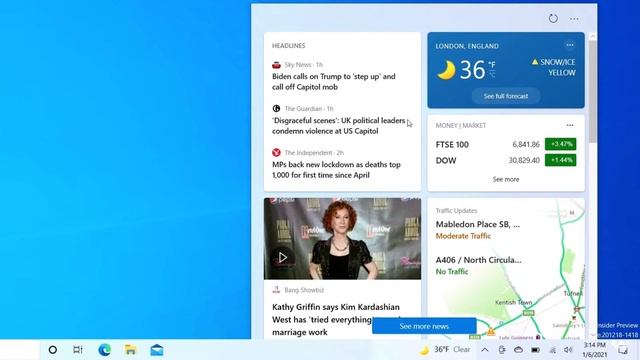
Task: Open Task View from taskbar
Action: 78,350
